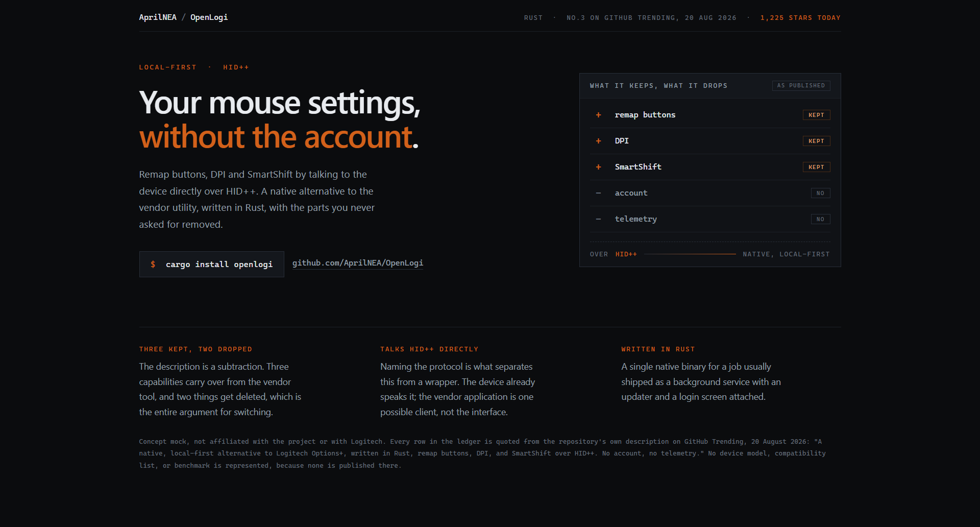Click the '1,225 STARS TODAY' header text

coord(800,18)
